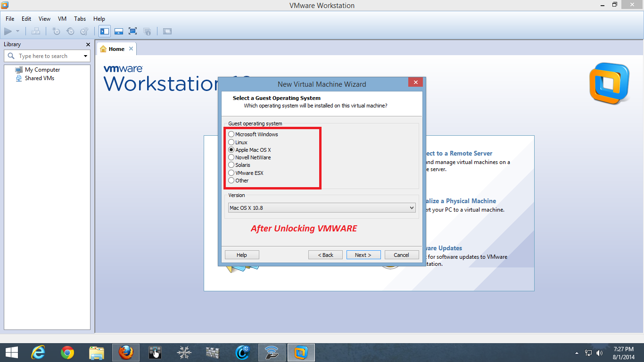Click the VMware application icon in title bar

pos(5,5)
